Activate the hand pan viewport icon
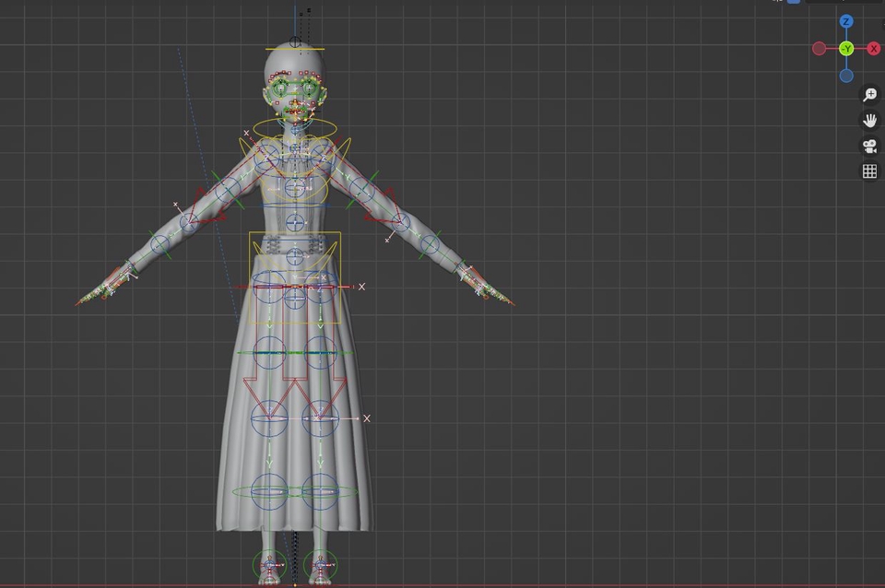The image size is (885, 588). pyautogui.click(x=867, y=118)
